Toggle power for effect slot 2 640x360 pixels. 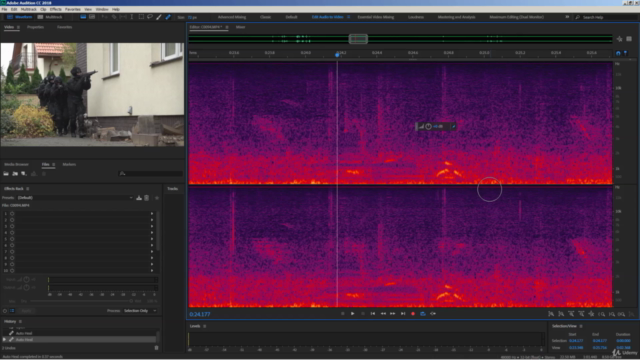click(x=12, y=220)
